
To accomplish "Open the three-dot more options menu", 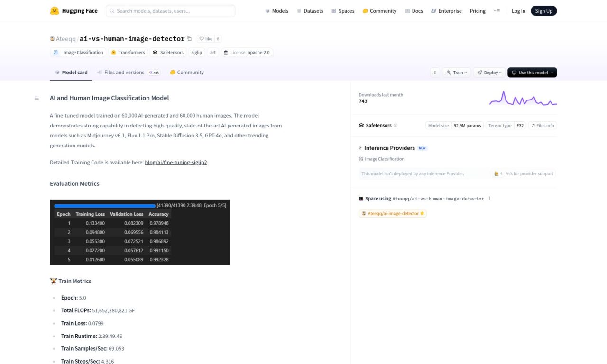I will coord(434,73).
